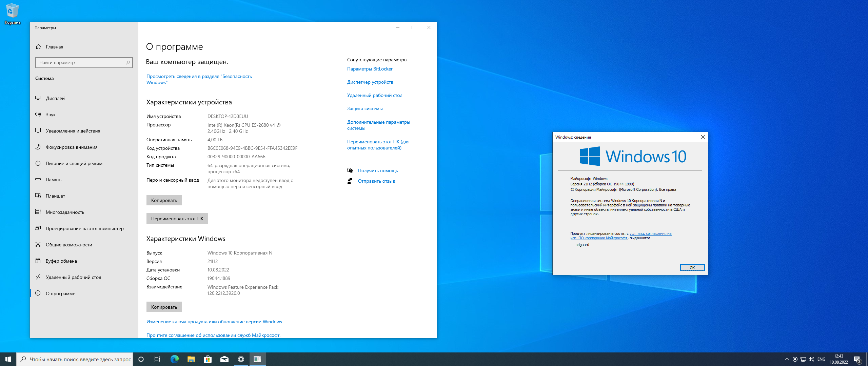Switch to Settings gear taskbar icon
The image size is (868, 366).
coord(241,359)
